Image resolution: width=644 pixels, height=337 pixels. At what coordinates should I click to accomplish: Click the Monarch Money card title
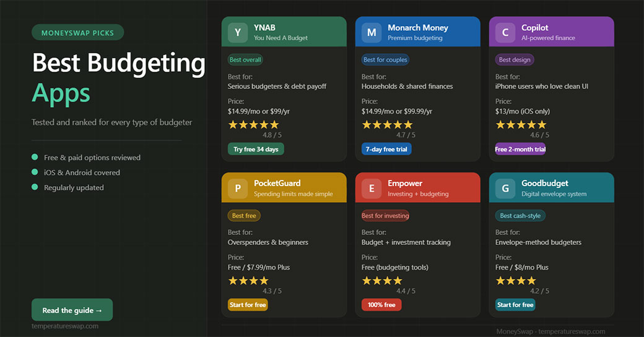418,28
